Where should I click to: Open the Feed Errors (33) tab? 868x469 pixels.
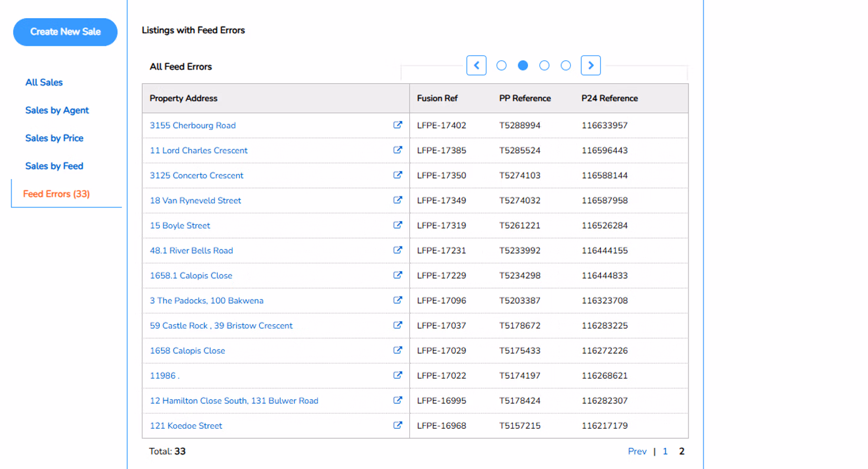57,194
